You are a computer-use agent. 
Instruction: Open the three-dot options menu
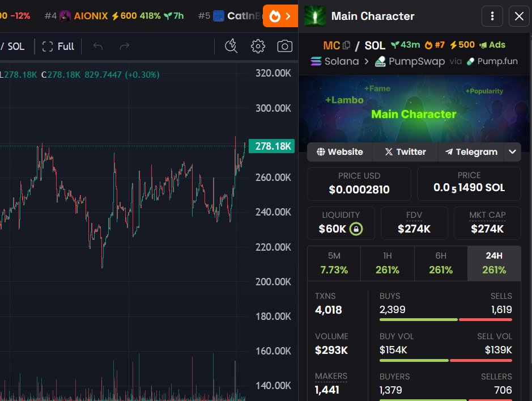(x=492, y=16)
